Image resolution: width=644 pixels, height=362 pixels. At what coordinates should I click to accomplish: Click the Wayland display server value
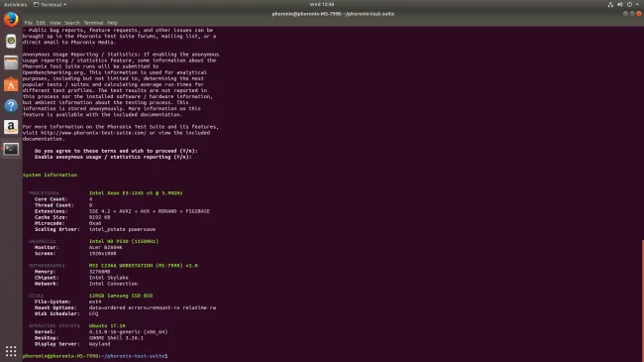99,343
